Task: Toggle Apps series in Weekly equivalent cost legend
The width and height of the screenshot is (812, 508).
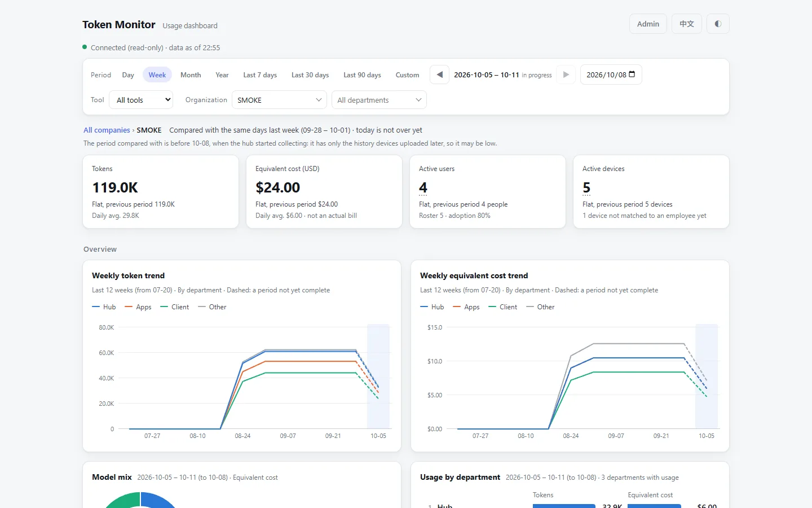Action: pyautogui.click(x=466, y=307)
